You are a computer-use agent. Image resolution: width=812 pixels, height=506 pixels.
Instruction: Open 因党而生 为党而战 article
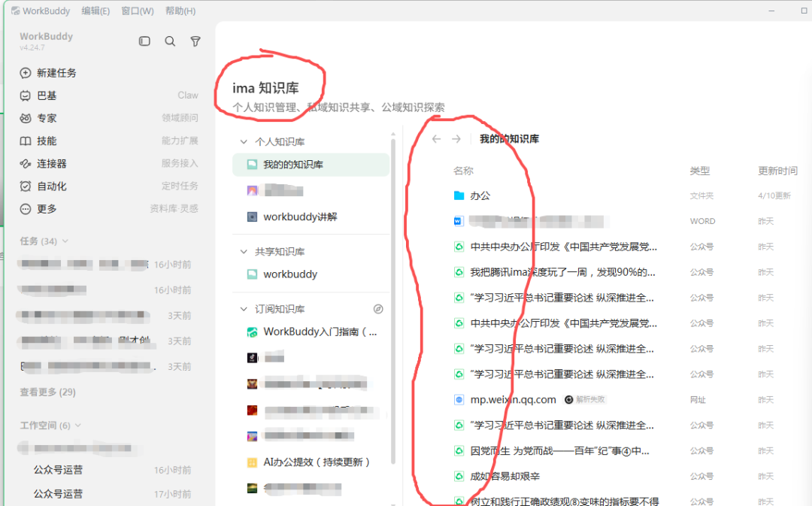[559, 450]
